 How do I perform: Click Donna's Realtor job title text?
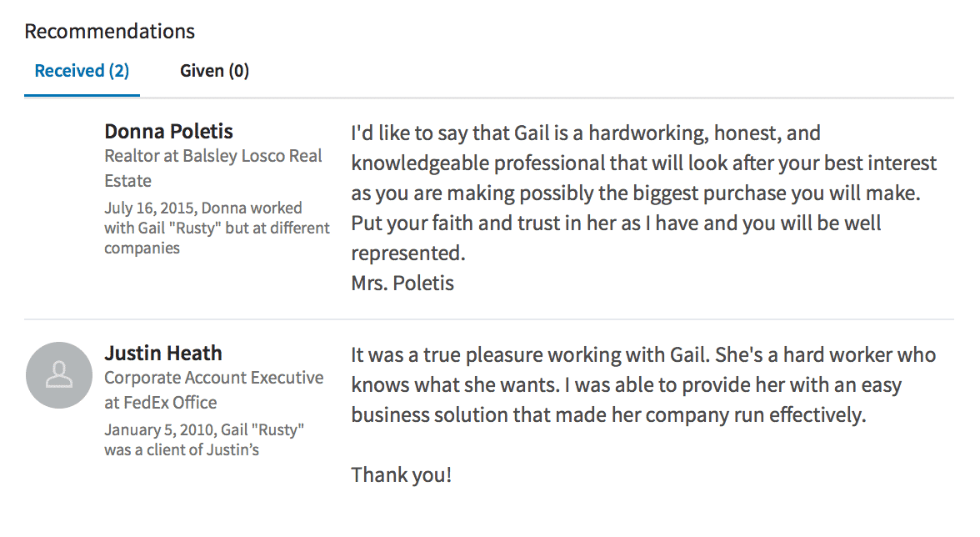click(132, 156)
